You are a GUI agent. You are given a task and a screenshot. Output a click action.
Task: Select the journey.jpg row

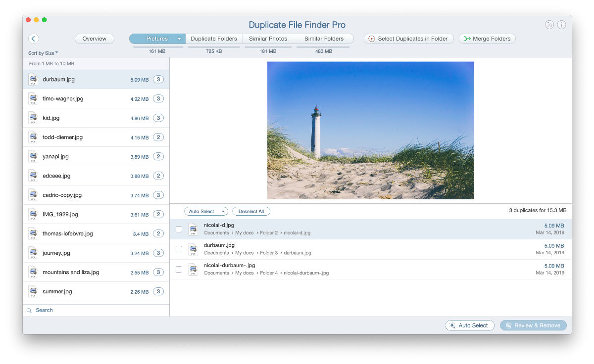click(x=96, y=253)
